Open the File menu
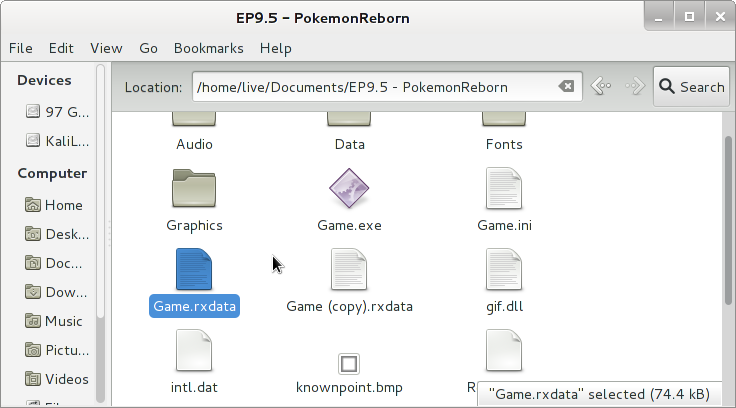Viewport: 736px width, 408px height. pos(21,48)
